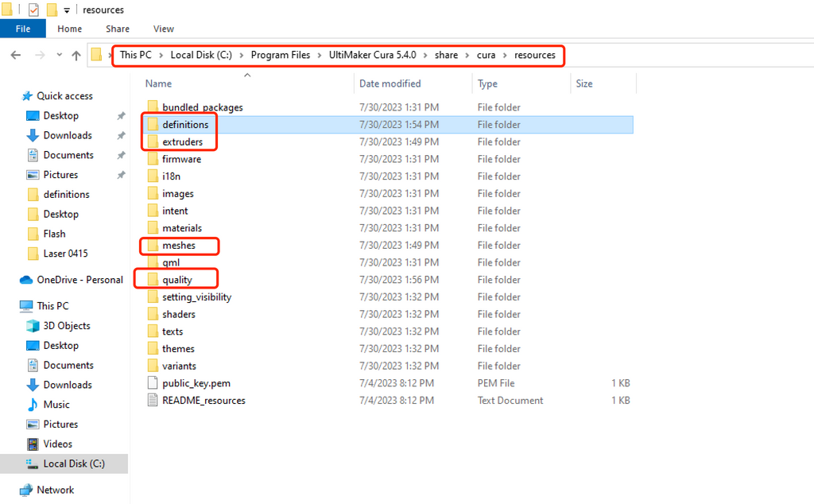Open pinned Pictures under Quick access
The height and width of the screenshot is (504, 814).
(x=60, y=175)
